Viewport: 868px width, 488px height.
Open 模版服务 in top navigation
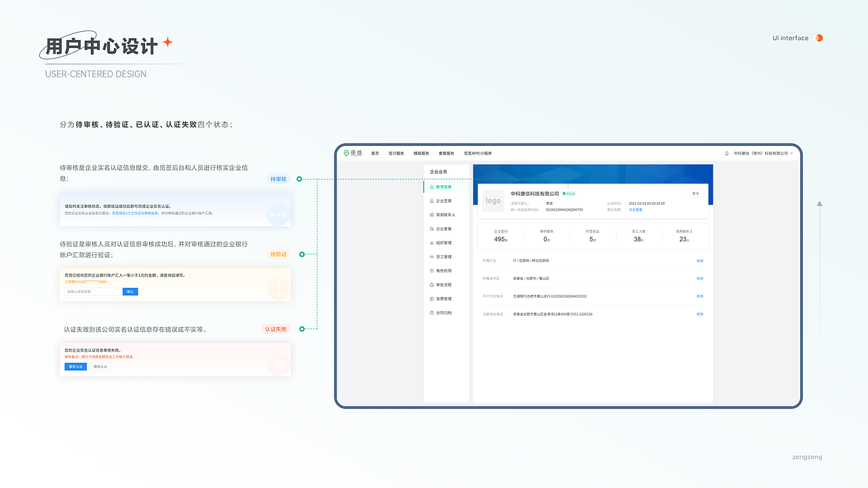click(421, 153)
